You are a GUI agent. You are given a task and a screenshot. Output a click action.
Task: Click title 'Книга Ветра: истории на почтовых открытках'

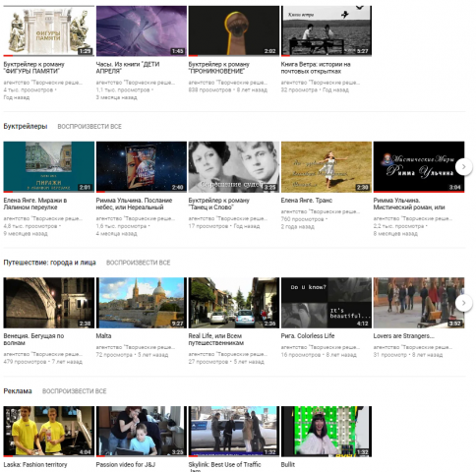click(x=316, y=68)
